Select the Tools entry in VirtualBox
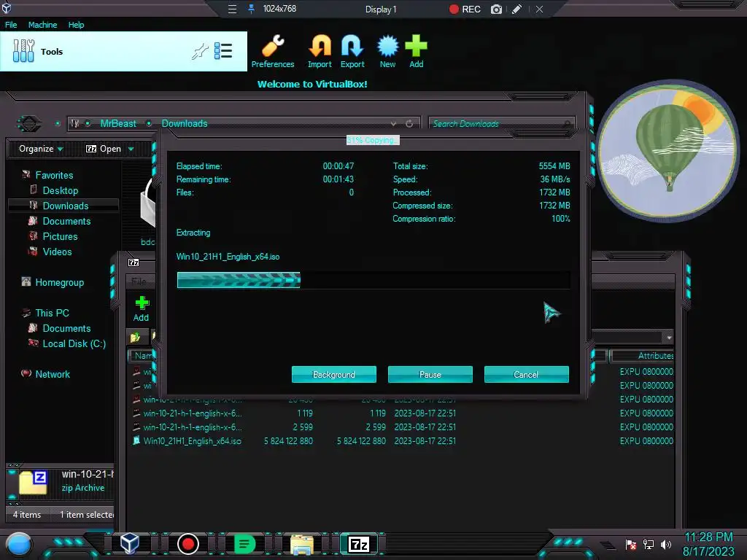The height and width of the screenshot is (560, 747). (123, 52)
